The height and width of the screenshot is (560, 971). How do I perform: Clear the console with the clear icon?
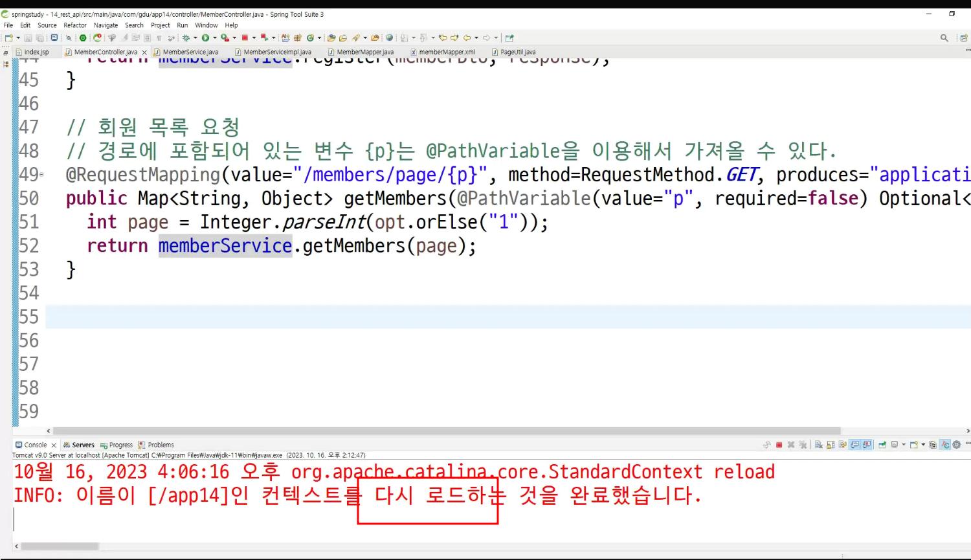click(x=819, y=445)
